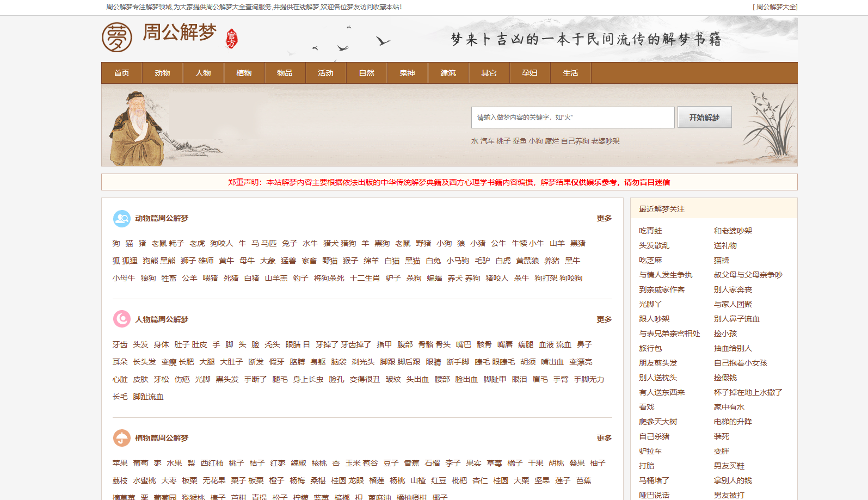
Task: Focus the dream keyword search field
Action: (x=573, y=118)
